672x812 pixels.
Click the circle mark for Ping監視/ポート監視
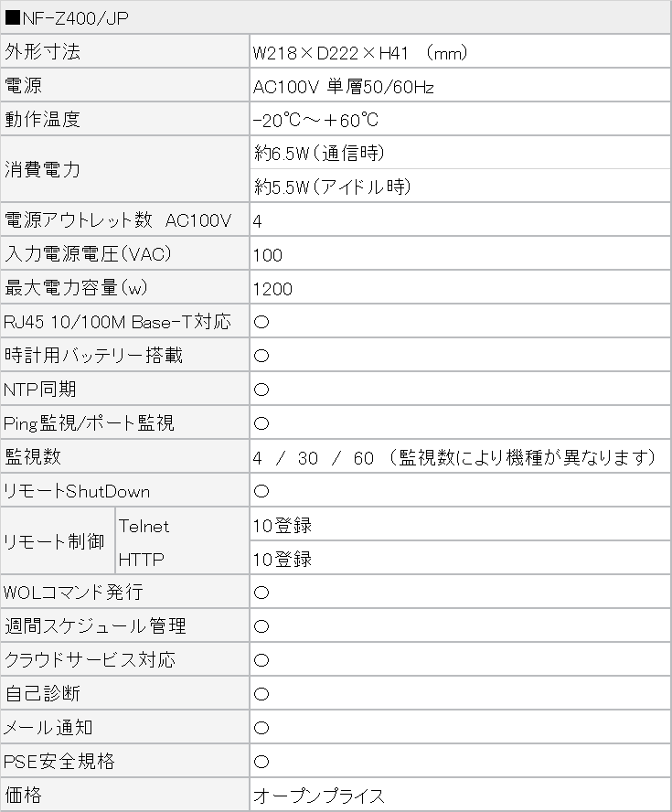[261, 423]
